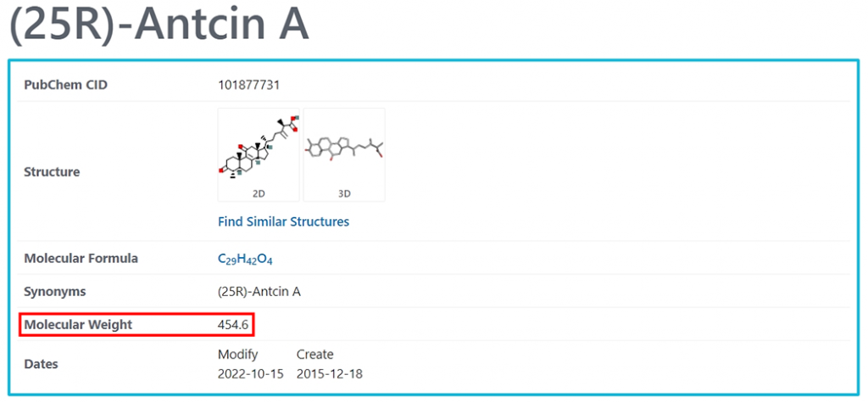
Task: Click the 2D caption under the structure
Action: 259,193
